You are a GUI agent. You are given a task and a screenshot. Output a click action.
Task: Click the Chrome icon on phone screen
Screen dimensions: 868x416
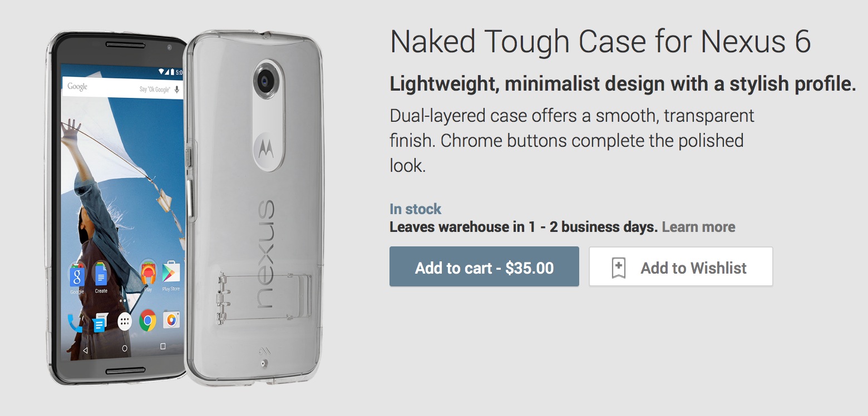(x=147, y=320)
